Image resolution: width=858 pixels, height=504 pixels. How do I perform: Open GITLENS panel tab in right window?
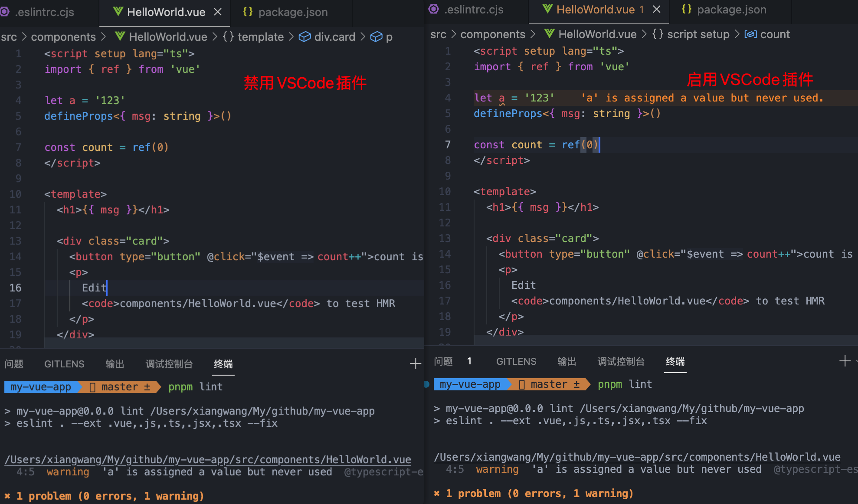[x=516, y=361]
